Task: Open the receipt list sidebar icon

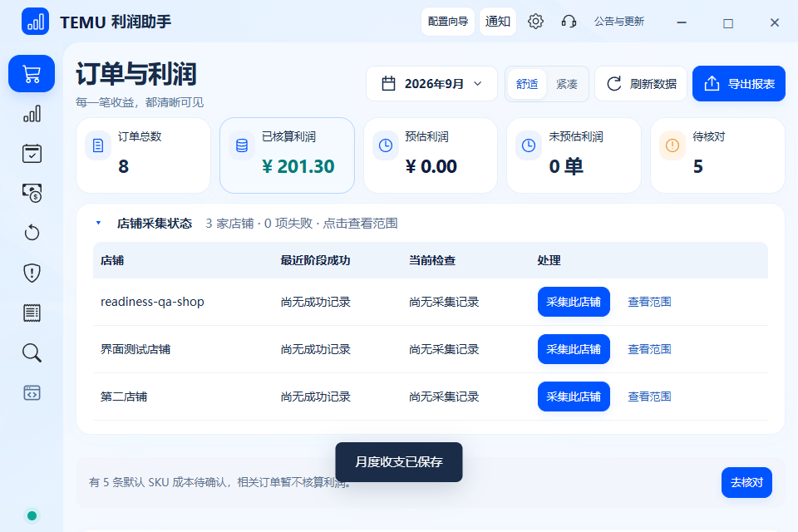Action: [x=32, y=313]
